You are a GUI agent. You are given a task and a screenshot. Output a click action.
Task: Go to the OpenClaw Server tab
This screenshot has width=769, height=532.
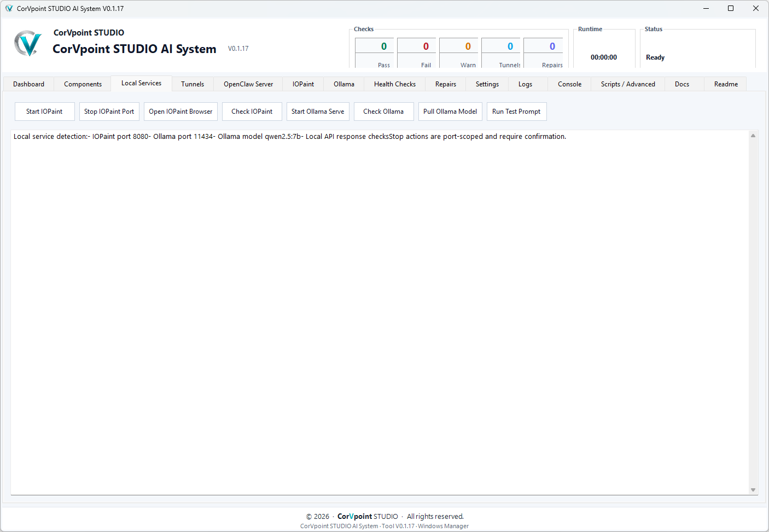248,84
